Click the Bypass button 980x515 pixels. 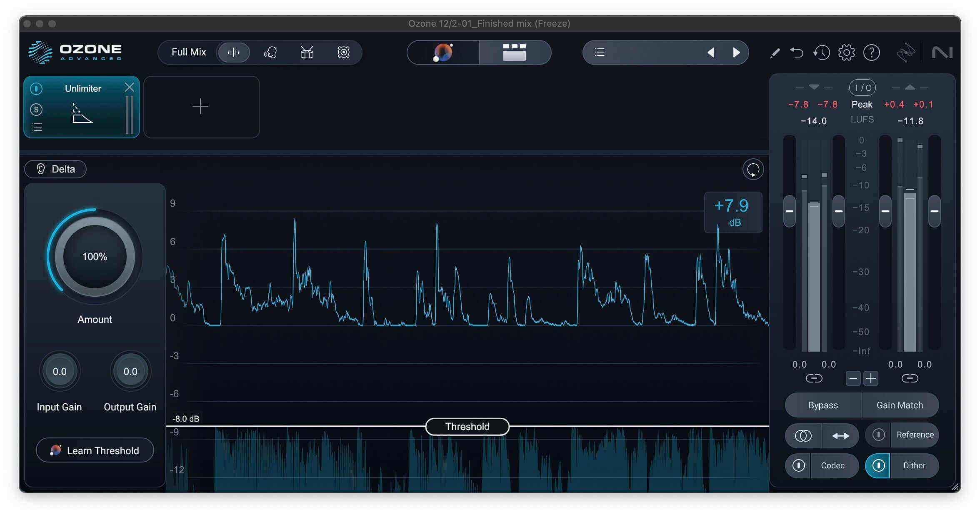[x=823, y=405]
